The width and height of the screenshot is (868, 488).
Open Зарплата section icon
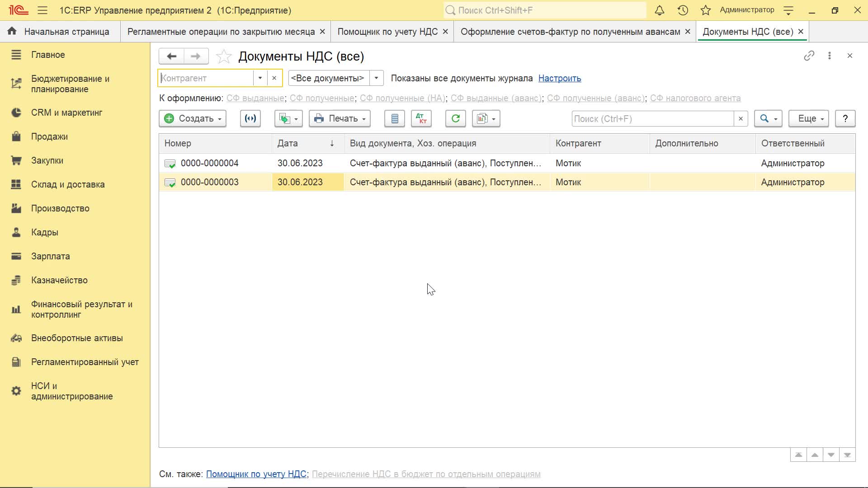pyautogui.click(x=16, y=256)
